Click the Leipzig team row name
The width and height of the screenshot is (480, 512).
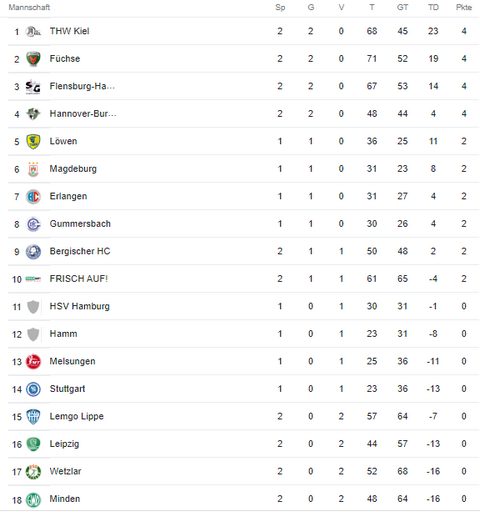coord(64,444)
